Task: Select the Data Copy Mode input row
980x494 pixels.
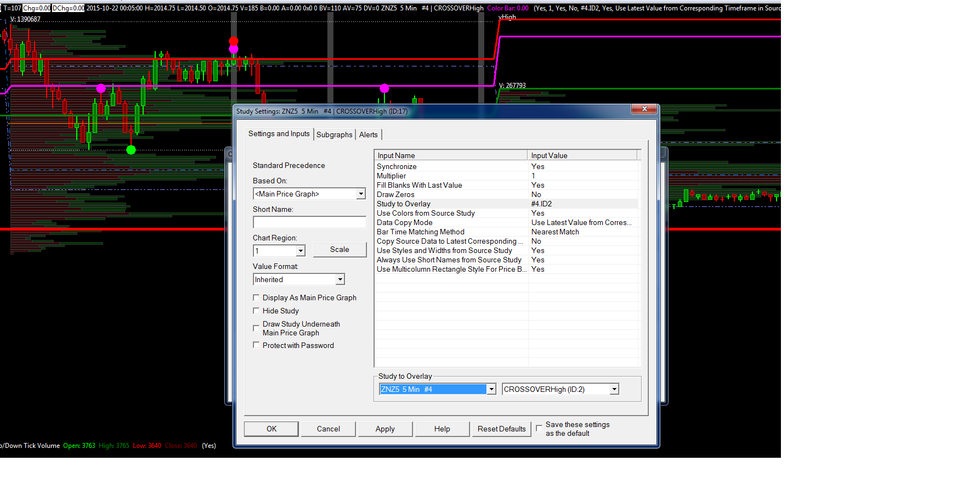Action: point(451,222)
